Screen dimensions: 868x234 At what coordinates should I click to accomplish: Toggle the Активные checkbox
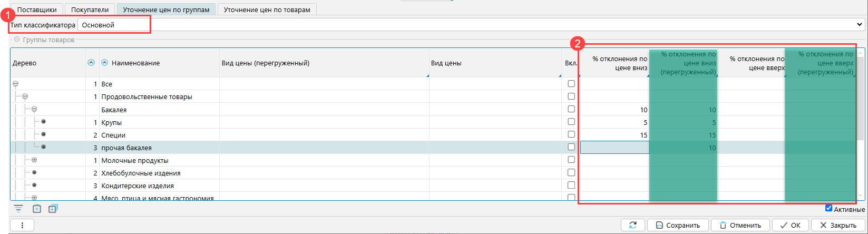(829, 209)
